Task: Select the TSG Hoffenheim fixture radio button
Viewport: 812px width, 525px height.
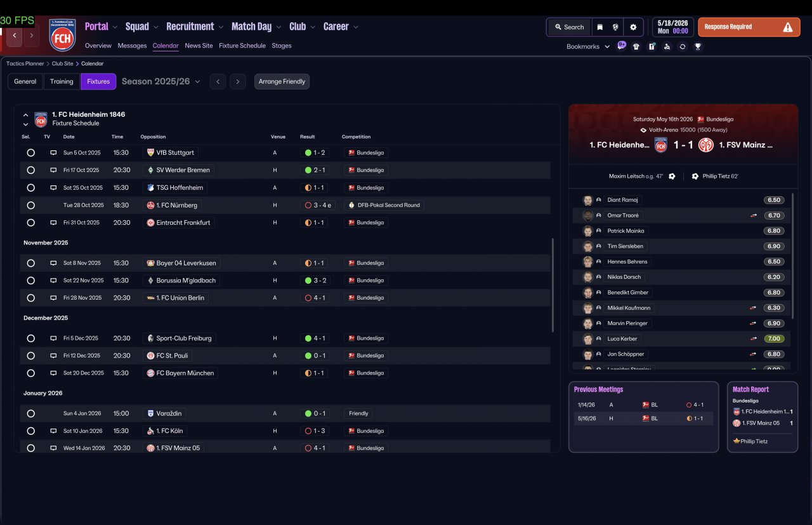Action: pos(30,188)
